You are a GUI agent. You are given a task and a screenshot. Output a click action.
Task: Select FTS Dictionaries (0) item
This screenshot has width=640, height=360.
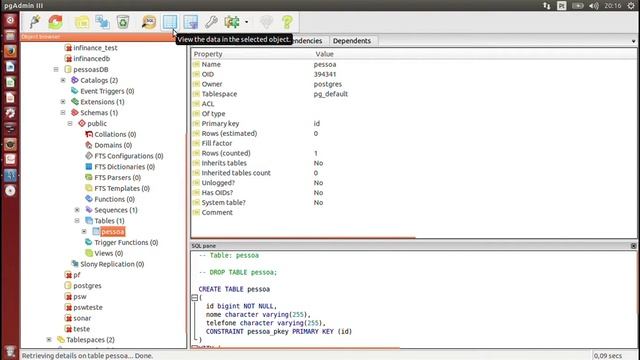[x=124, y=167]
